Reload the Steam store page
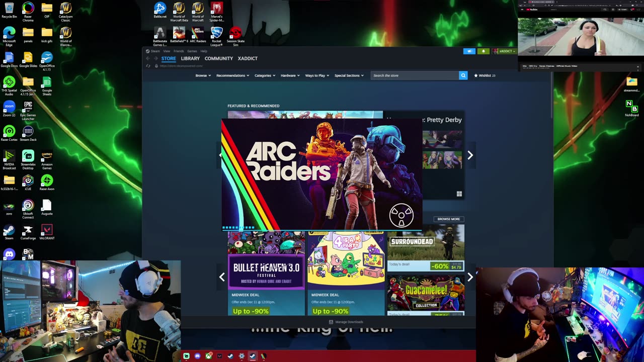The image size is (644, 362). (x=148, y=66)
